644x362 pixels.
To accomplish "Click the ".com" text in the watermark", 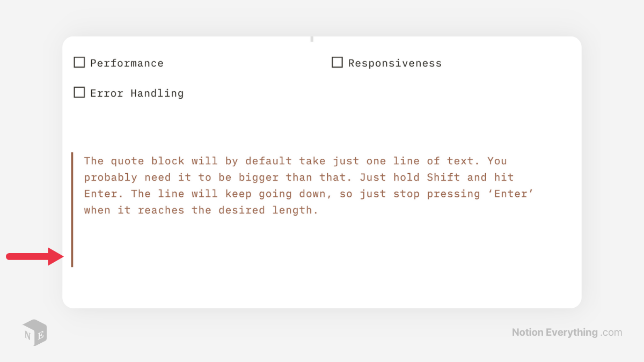I will pyautogui.click(x=612, y=333).
